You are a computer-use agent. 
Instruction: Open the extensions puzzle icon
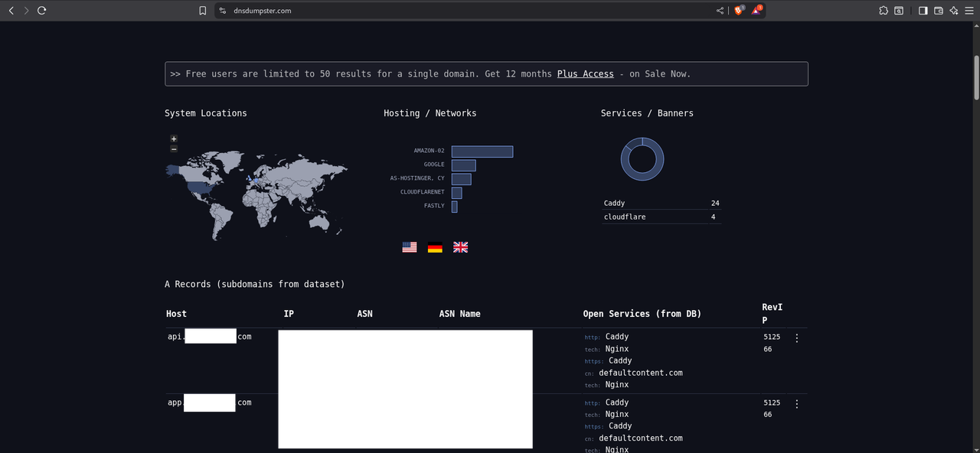click(884, 11)
